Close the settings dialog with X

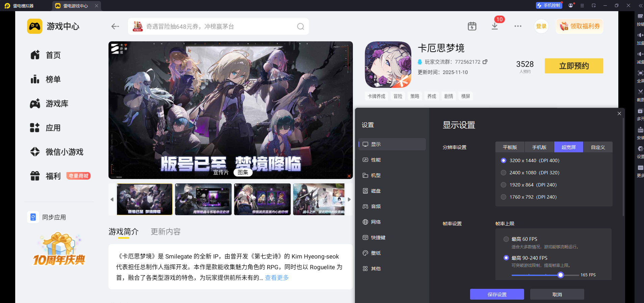[619, 113]
